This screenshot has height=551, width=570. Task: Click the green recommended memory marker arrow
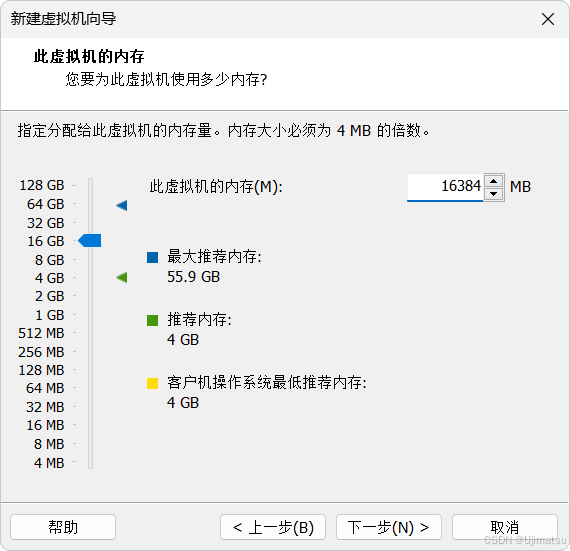[122, 278]
